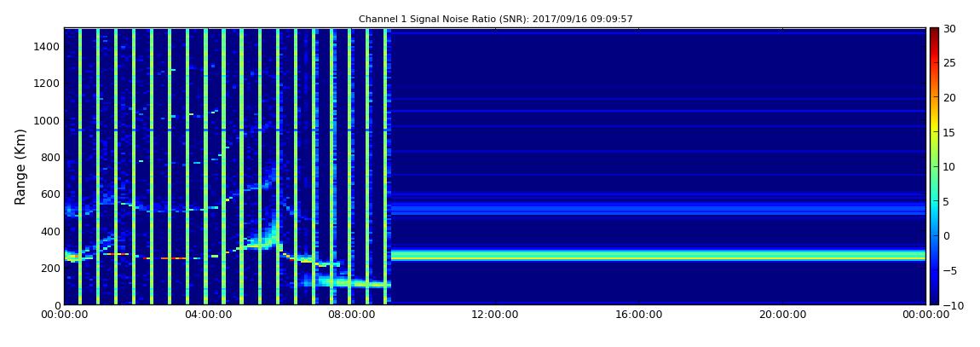Click the 'Range (Km)' y-axis label
The width and height of the screenshot is (980, 347).
pyautogui.click(x=20, y=167)
